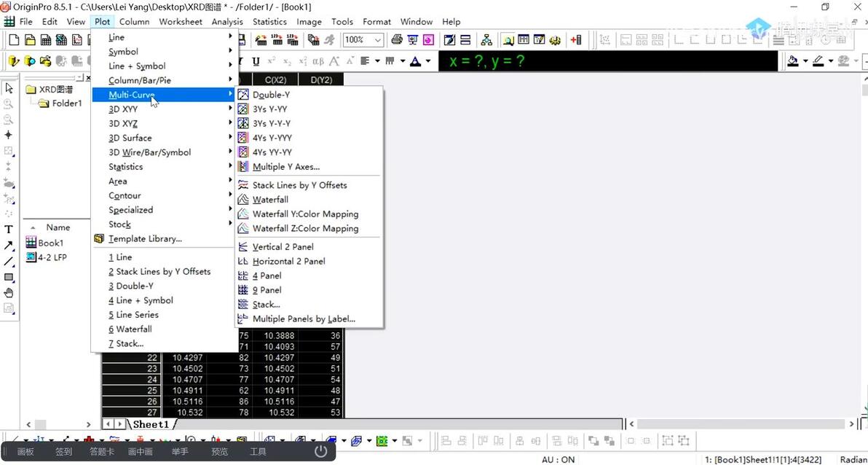This screenshot has width=868, height=465.
Task: Expand the Statistics plot submenu
Action: 165,167
